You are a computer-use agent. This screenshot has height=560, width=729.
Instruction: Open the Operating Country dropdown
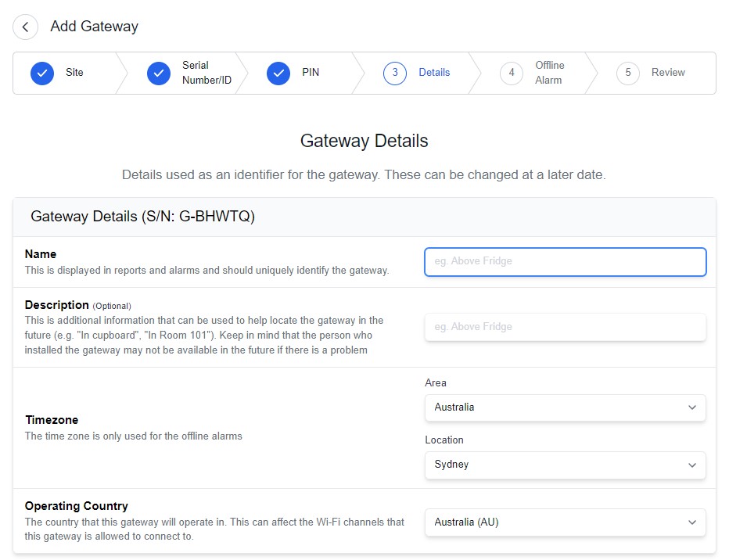click(x=566, y=522)
